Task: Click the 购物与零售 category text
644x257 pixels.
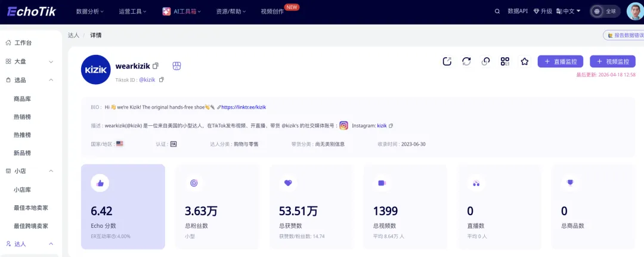Action: [x=246, y=144]
